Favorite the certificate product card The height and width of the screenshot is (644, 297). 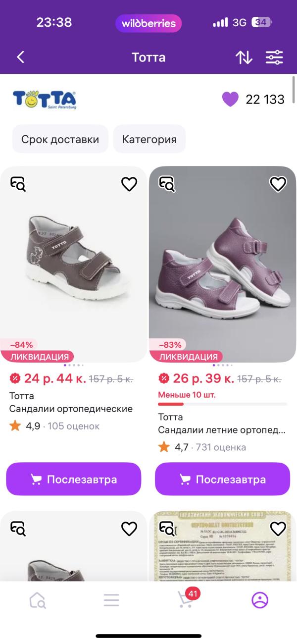pyautogui.click(x=278, y=529)
